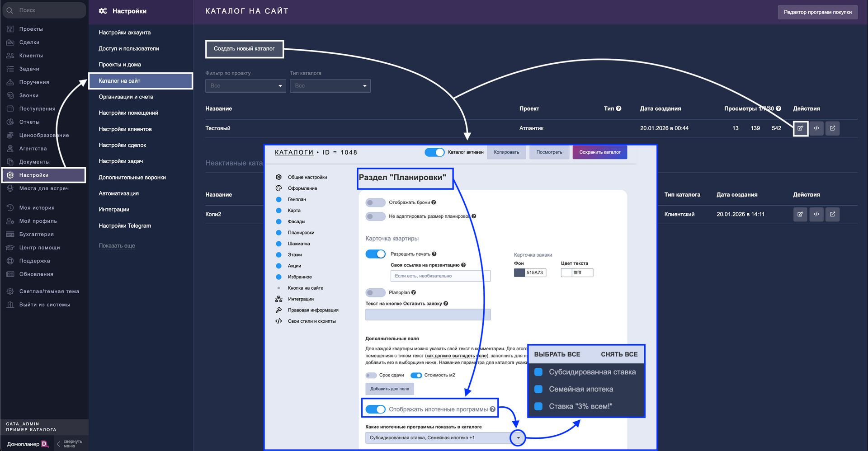Click the Настройки gear icon in sidebar
Viewport: 868px width, 451px height.
10,175
